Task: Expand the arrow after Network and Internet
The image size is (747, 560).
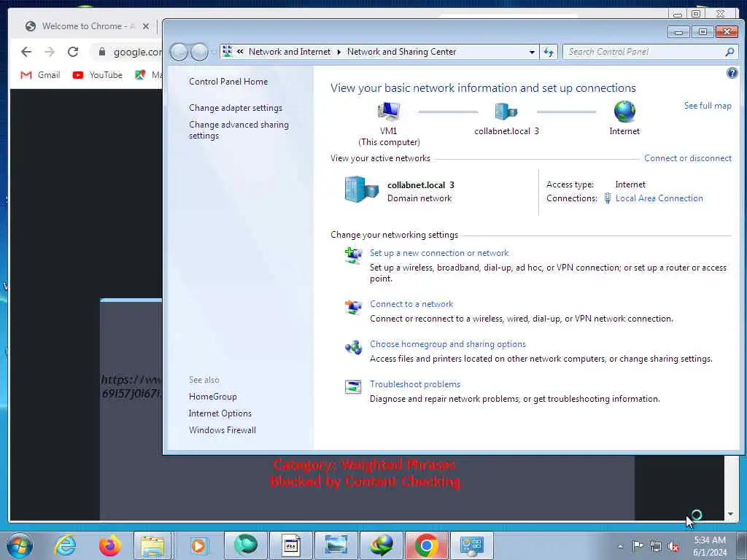Action: tap(338, 52)
